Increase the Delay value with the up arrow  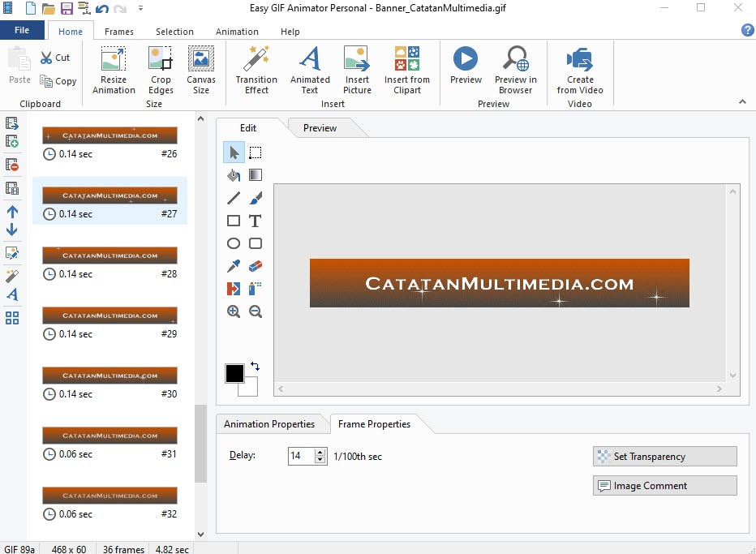coord(320,453)
